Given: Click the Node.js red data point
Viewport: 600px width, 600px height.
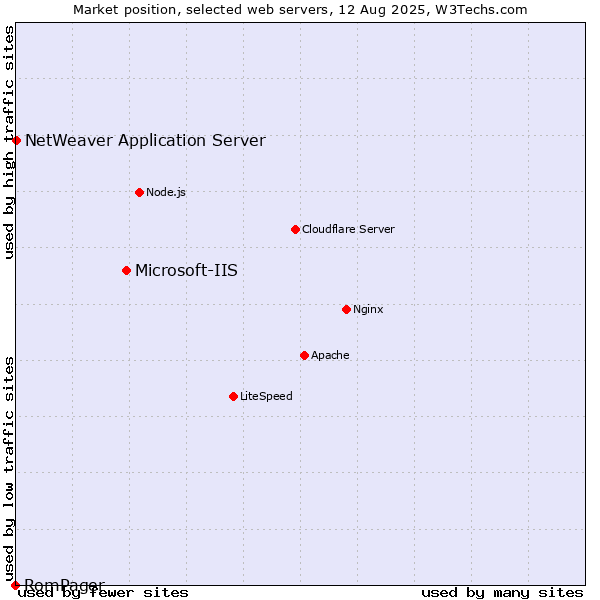Looking at the screenshot, I should click(140, 192).
